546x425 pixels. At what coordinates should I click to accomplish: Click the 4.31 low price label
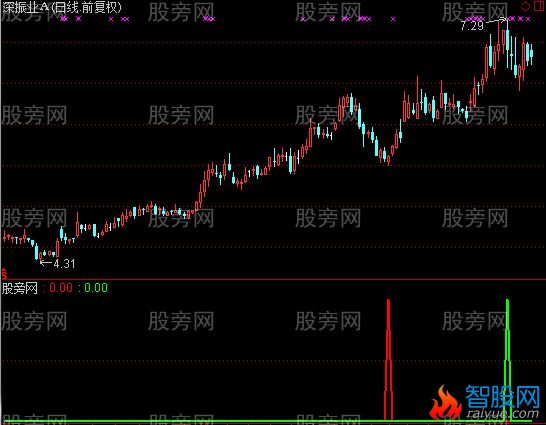point(64,263)
